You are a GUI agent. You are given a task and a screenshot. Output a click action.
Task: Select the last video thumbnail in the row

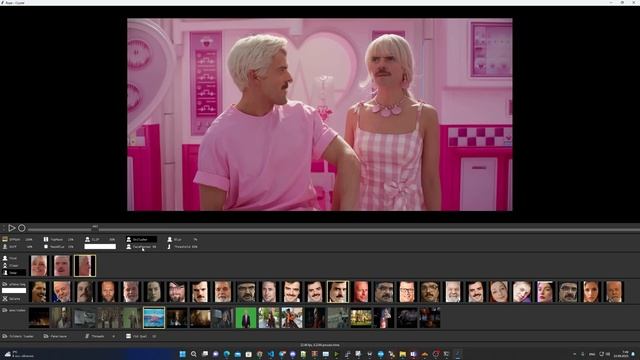coord(430,318)
